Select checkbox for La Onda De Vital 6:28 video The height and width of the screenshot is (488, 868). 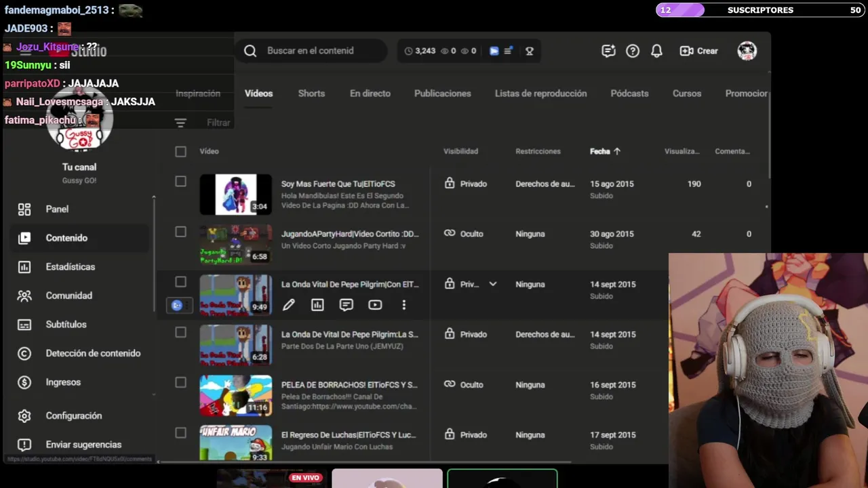[x=180, y=332]
